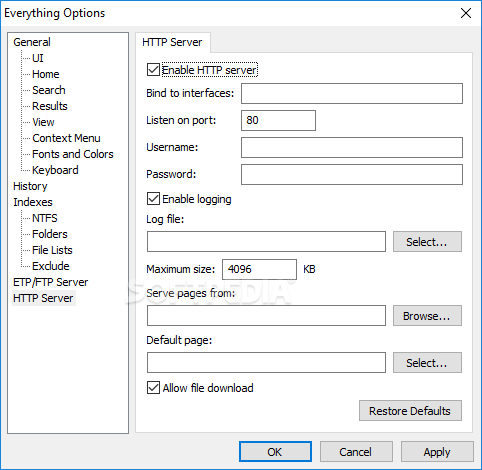Select ETP/FTP Server in tree
Screen dimensions: 482x470
click(x=51, y=282)
